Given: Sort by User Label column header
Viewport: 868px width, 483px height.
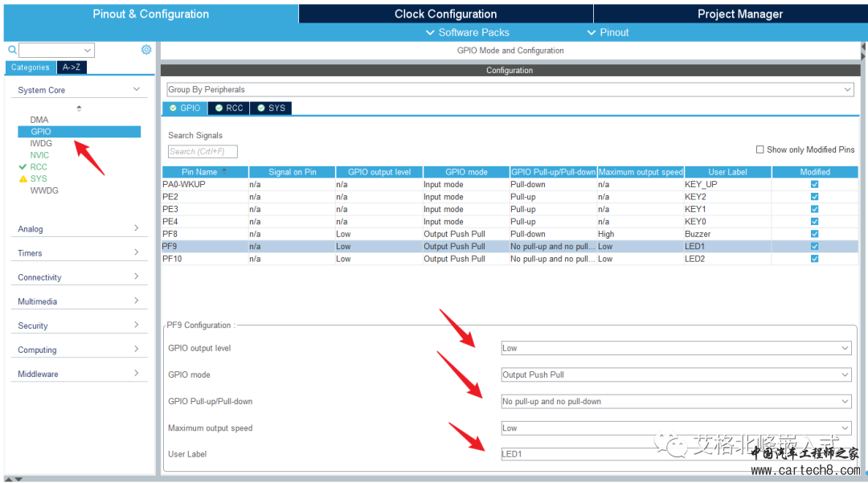Looking at the screenshot, I should (x=727, y=172).
